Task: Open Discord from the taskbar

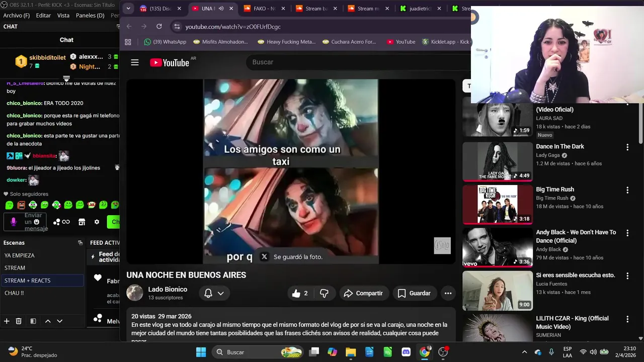Action: [x=406, y=352]
